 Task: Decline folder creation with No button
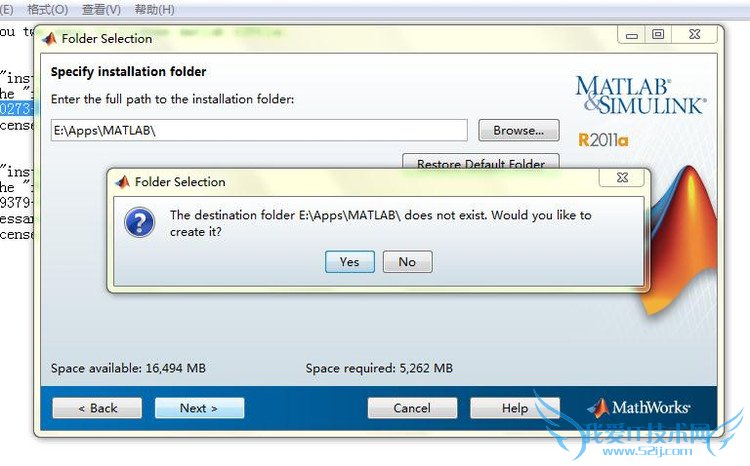(x=408, y=262)
